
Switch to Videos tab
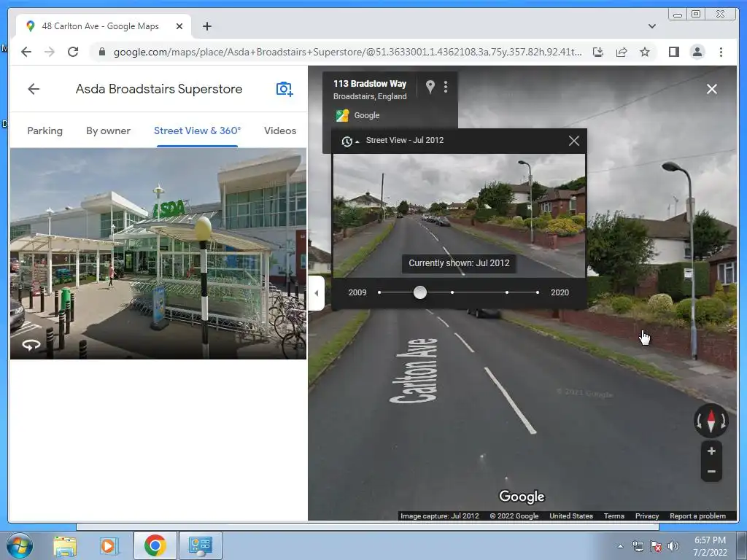pyautogui.click(x=280, y=131)
